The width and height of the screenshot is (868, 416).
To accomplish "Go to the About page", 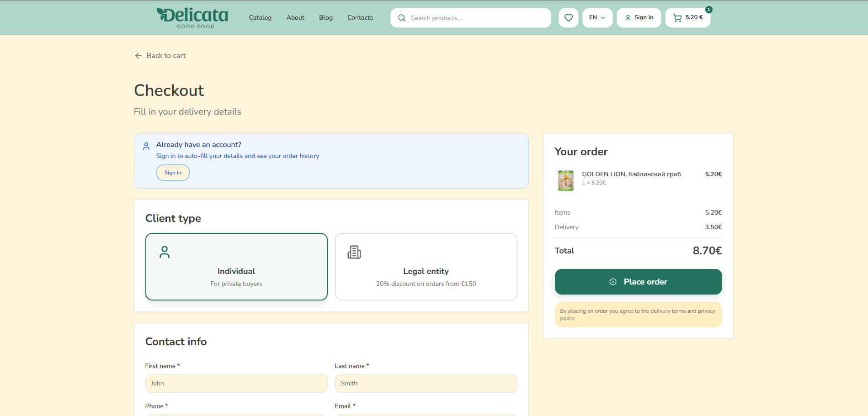I will [295, 18].
